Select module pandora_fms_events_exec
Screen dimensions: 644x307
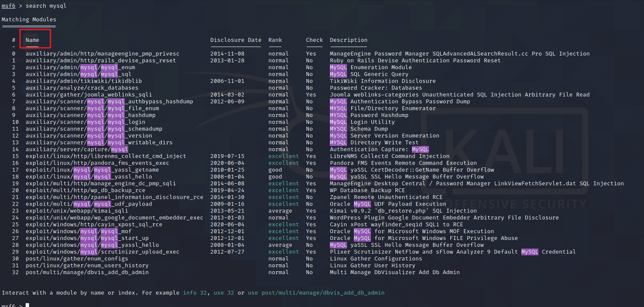[97, 163]
